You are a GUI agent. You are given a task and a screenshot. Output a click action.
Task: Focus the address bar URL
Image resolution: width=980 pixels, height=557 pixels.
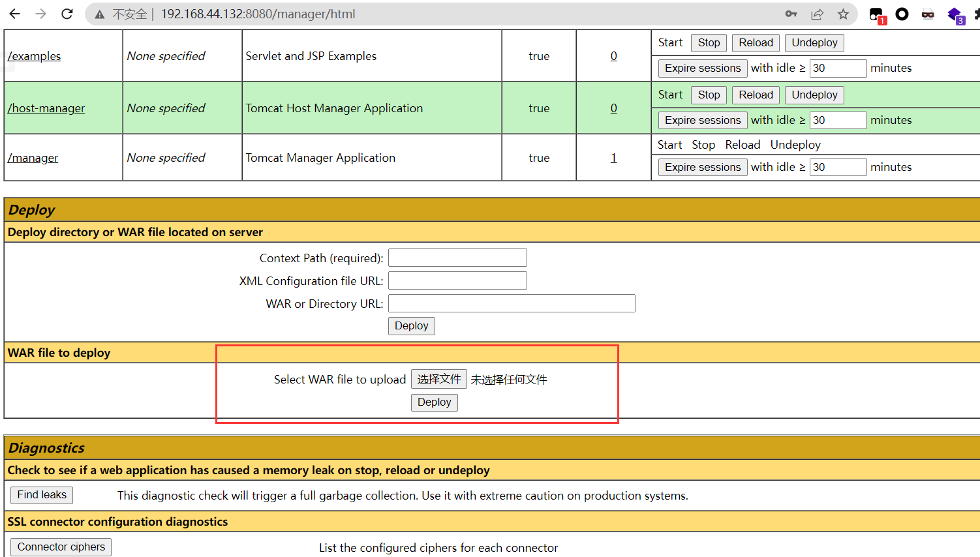pyautogui.click(x=258, y=14)
